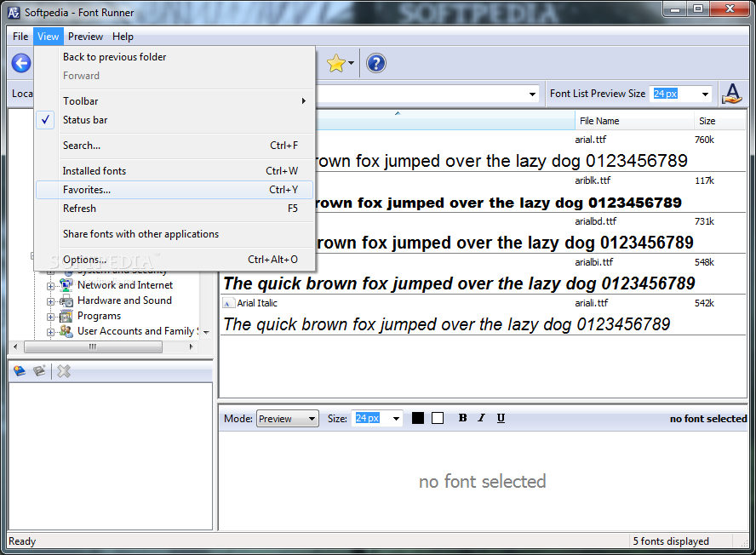Click the grey X delete icon in lower-left panel
The image size is (756, 555).
pyautogui.click(x=64, y=371)
